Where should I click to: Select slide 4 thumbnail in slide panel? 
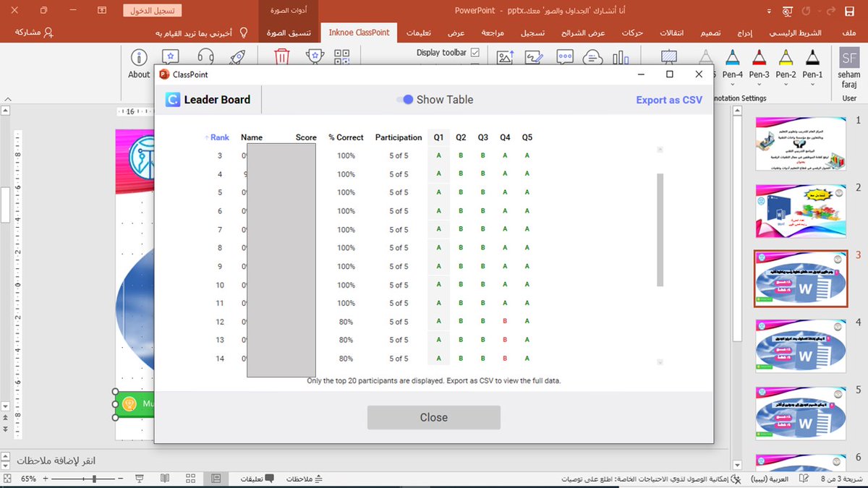tap(799, 347)
